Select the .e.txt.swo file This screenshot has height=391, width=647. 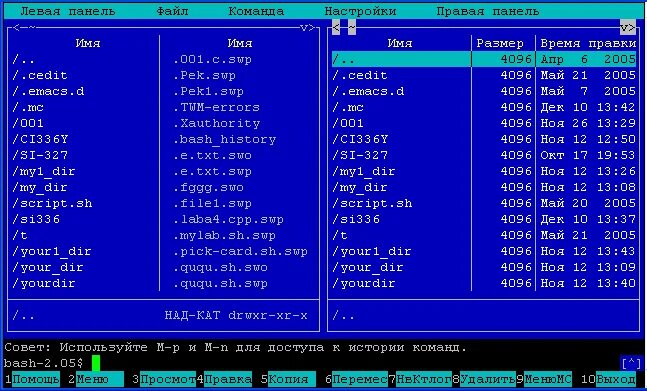click(x=212, y=155)
